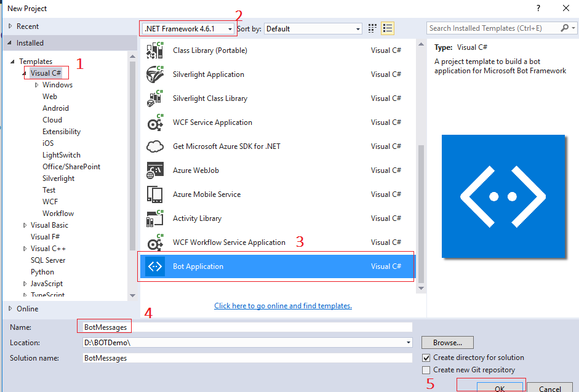Click the category tree scrollbar down arrow
This screenshot has height=392, width=579.
point(132,295)
